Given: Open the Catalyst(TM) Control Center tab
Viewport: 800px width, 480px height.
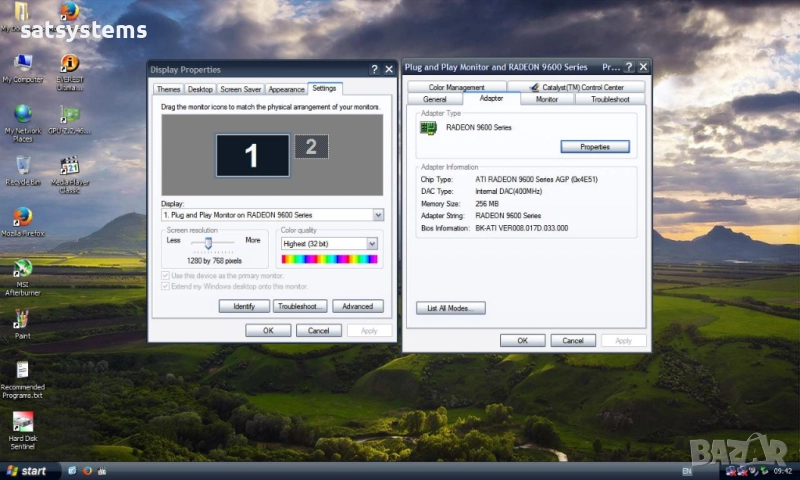Looking at the screenshot, I should [x=582, y=87].
